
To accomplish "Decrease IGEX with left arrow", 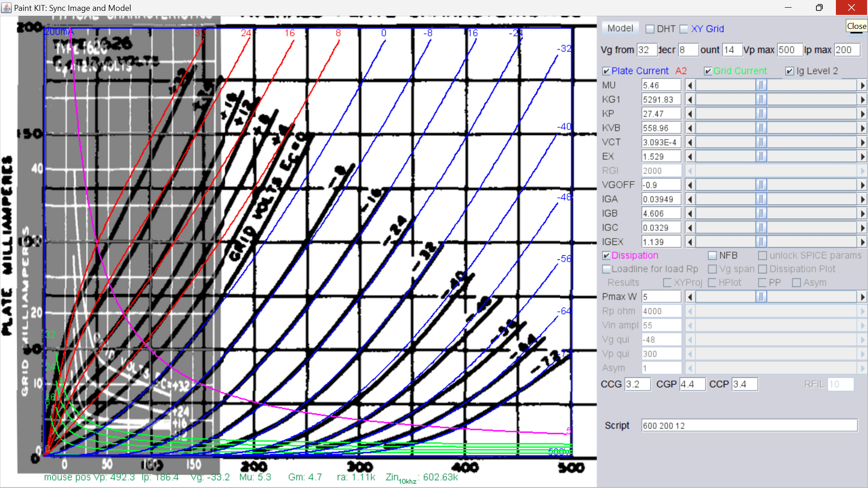I will click(690, 242).
